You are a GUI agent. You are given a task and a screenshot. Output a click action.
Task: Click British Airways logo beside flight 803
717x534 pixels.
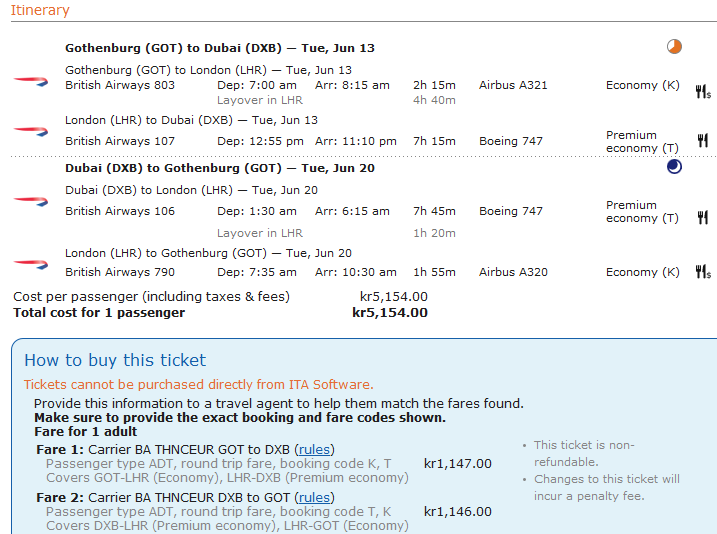pyautogui.click(x=31, y=82)
